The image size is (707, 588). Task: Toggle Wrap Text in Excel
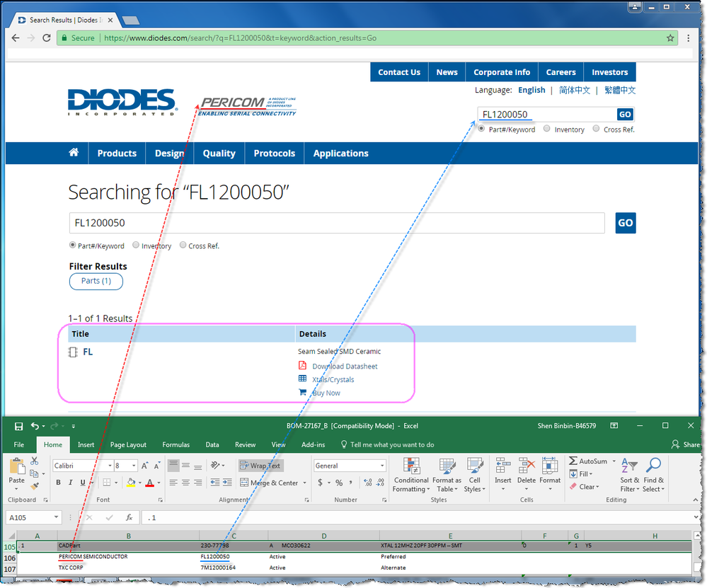[260, 466]
